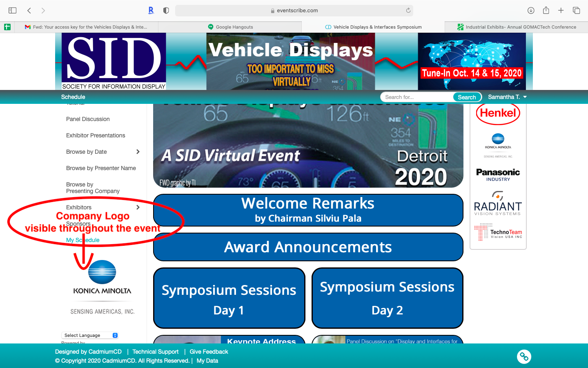Open the TechnoTeam Vision sponsor logo

[498, 231]
